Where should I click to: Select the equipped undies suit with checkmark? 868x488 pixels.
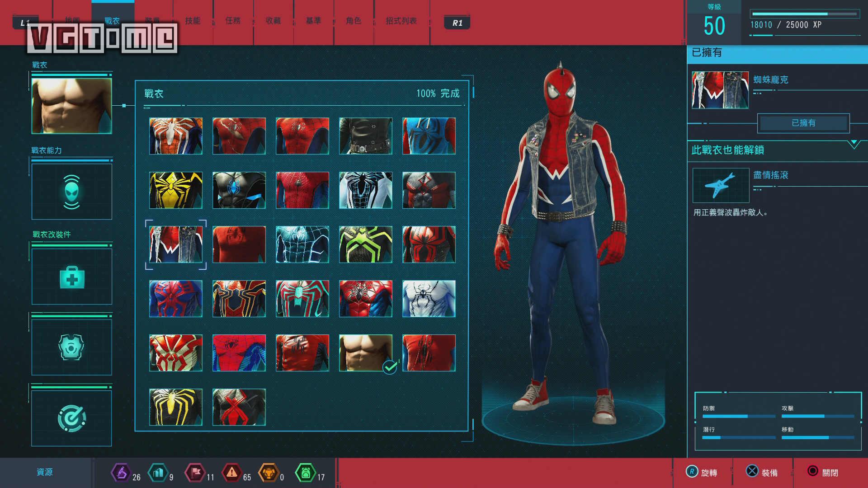(x=366, y=353)
